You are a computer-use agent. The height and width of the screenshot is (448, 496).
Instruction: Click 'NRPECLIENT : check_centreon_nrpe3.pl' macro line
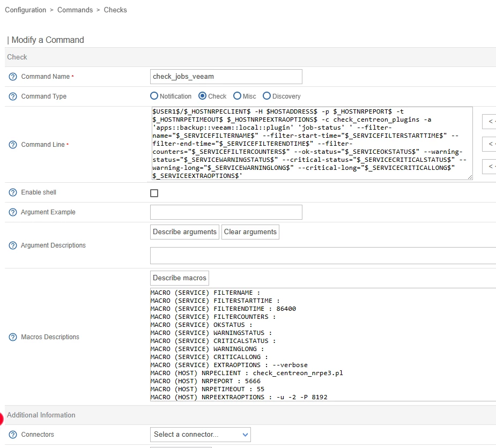click(247, 373)
